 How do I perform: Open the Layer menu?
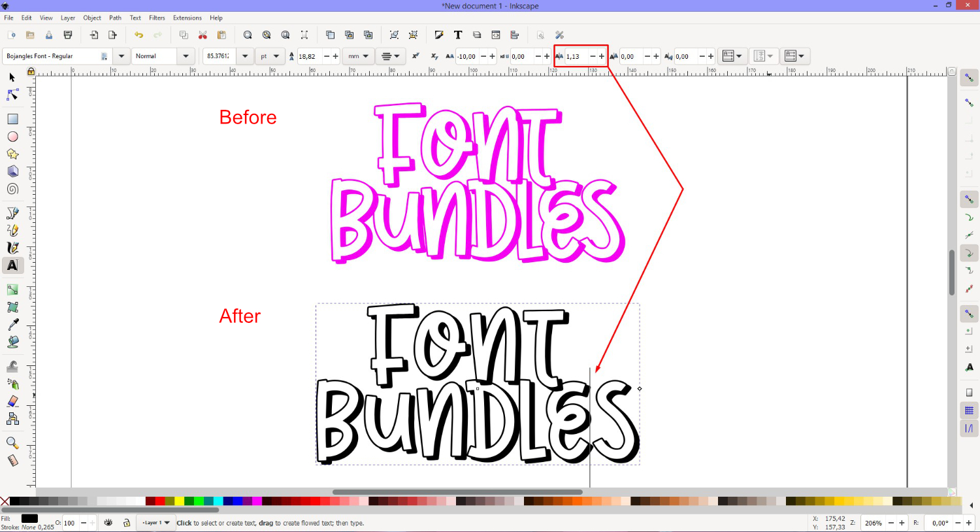68,18
